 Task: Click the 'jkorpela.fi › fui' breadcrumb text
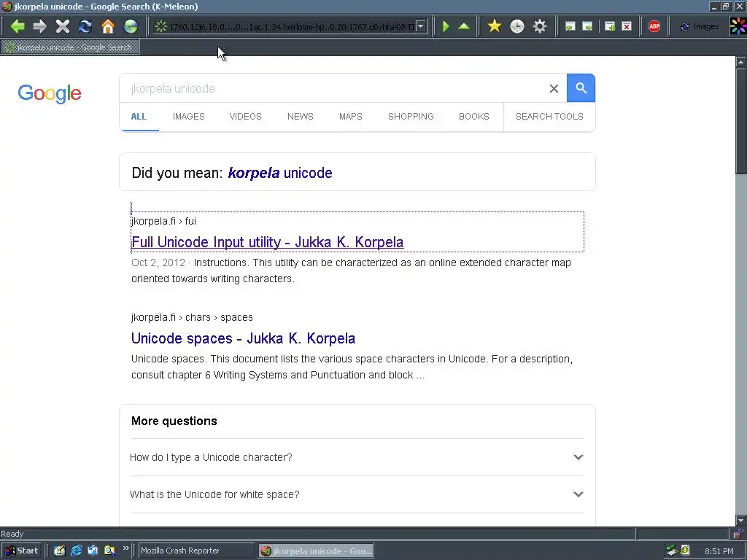pyautogui.click(x=163, y=221)
